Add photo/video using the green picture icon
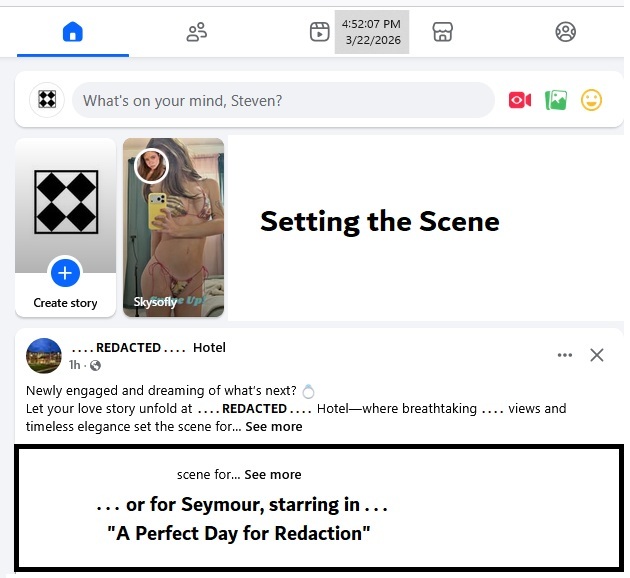630x578 pixels. [x=556, y=100]
